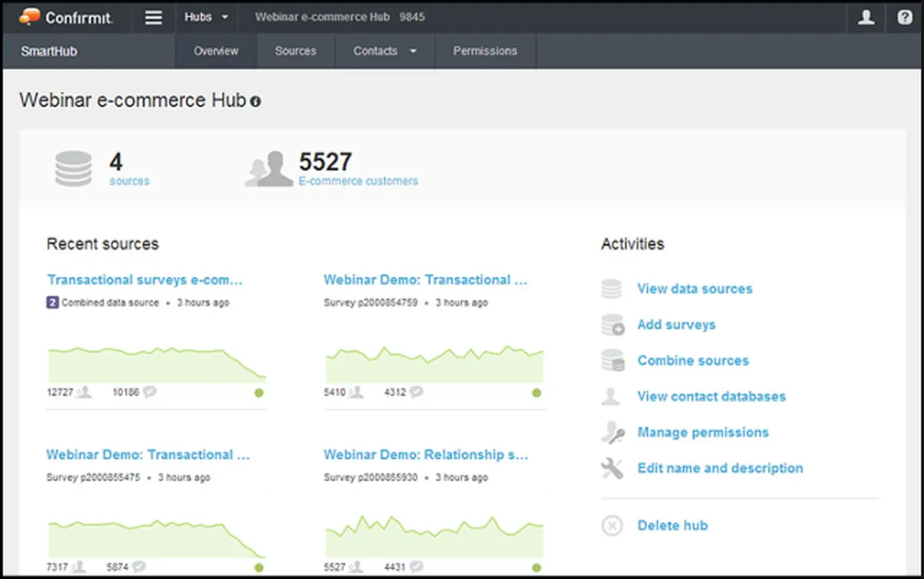
Task: Click the SmartHub label
Action: point(49,52)
